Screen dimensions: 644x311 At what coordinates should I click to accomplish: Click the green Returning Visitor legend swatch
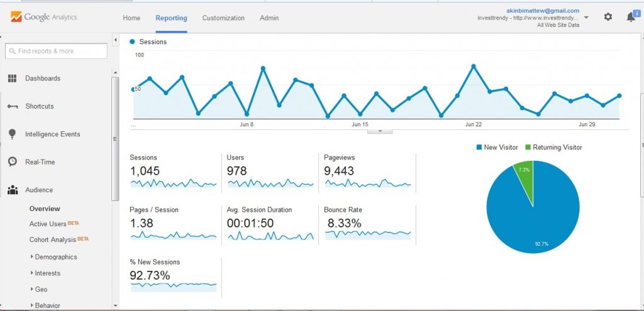tap(528, 147)
